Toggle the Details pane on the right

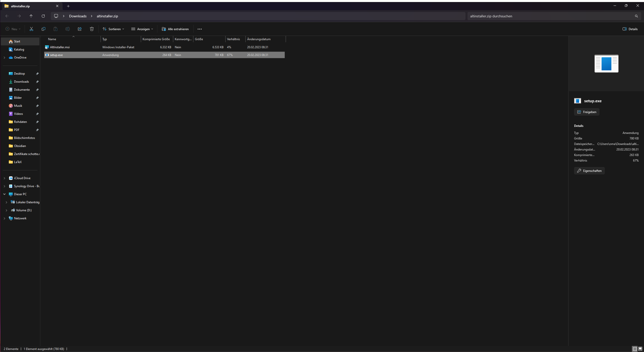click(x=630, y=29)
